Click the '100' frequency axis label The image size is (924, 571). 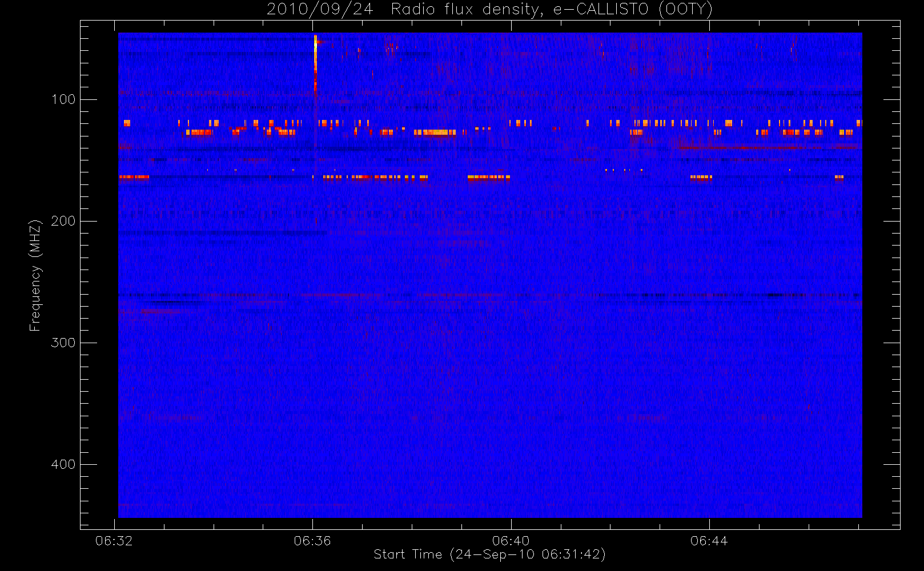(63, 99)
